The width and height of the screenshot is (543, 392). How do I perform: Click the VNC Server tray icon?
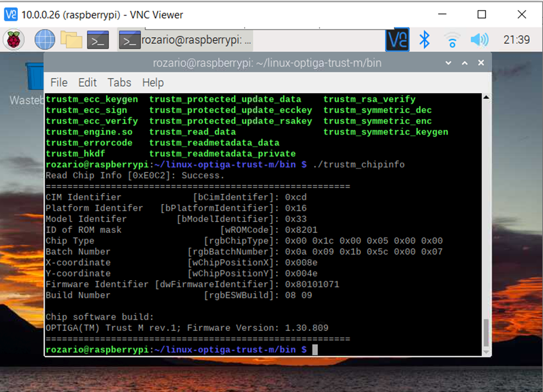tap(397, 40)
